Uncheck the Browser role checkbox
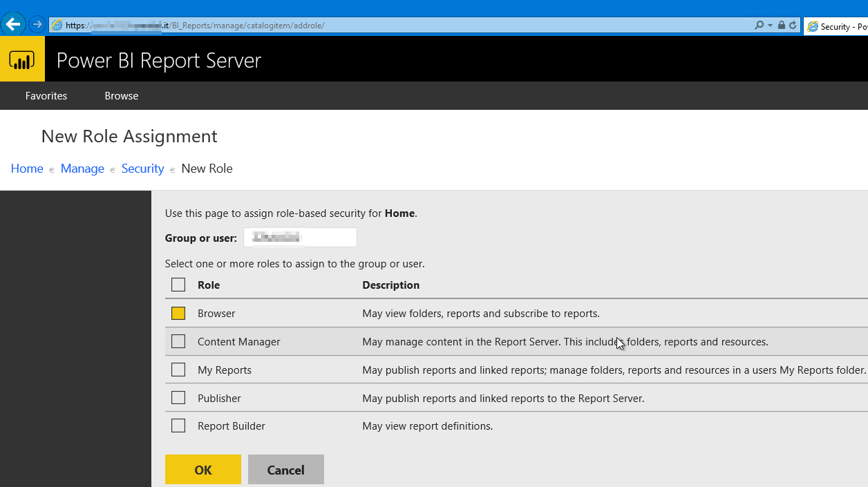868x487 pixels. pos(178,313)
